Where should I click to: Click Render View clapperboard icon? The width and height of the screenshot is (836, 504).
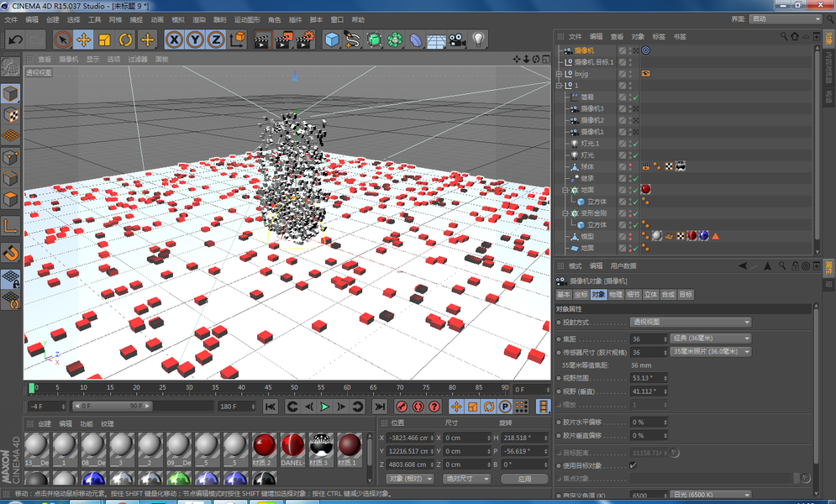[x=262, y=40]
